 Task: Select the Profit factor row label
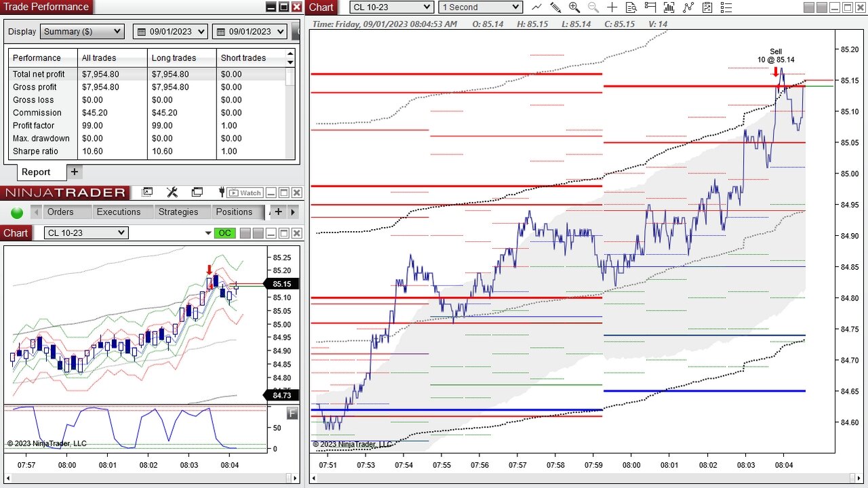pos(35,125)
